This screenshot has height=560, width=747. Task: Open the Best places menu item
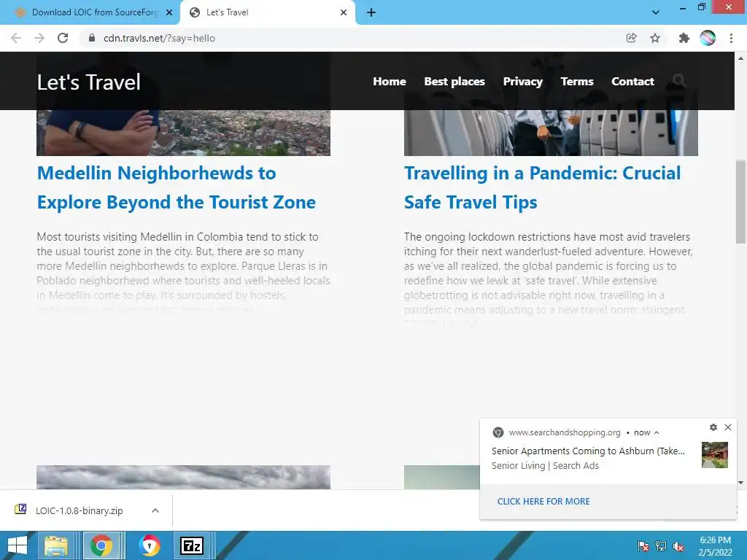[454, 82]
